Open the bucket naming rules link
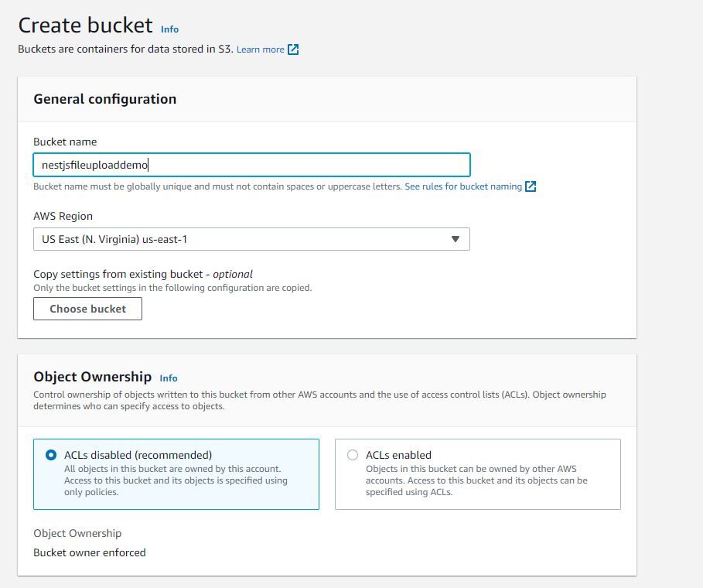Viewport: 703px width, 588px height. [463, 186]
